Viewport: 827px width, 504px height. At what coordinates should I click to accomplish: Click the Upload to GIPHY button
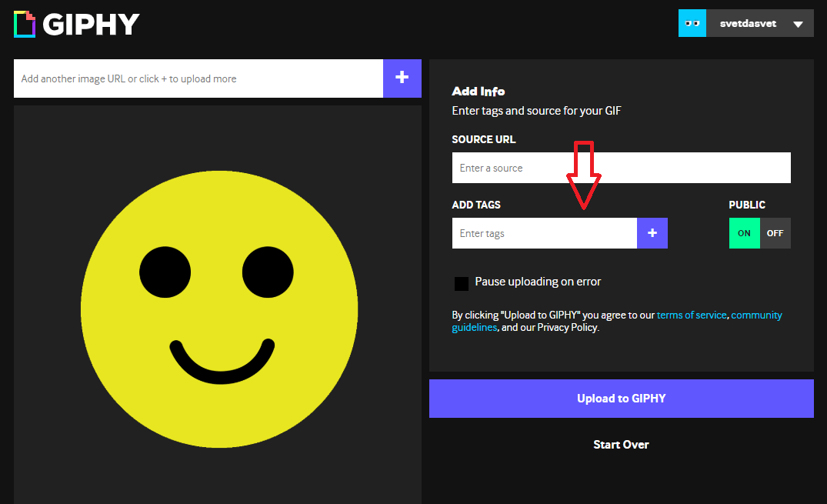pos(622,399)
